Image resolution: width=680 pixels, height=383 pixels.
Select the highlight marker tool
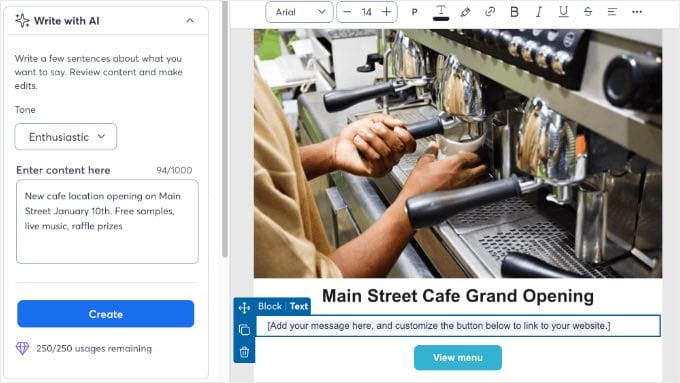(x=465, y=12)
